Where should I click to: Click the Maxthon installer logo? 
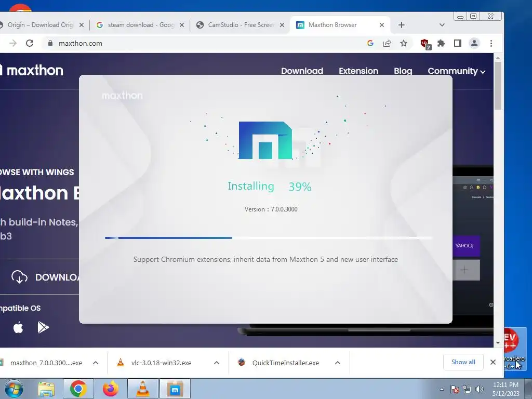265,140
